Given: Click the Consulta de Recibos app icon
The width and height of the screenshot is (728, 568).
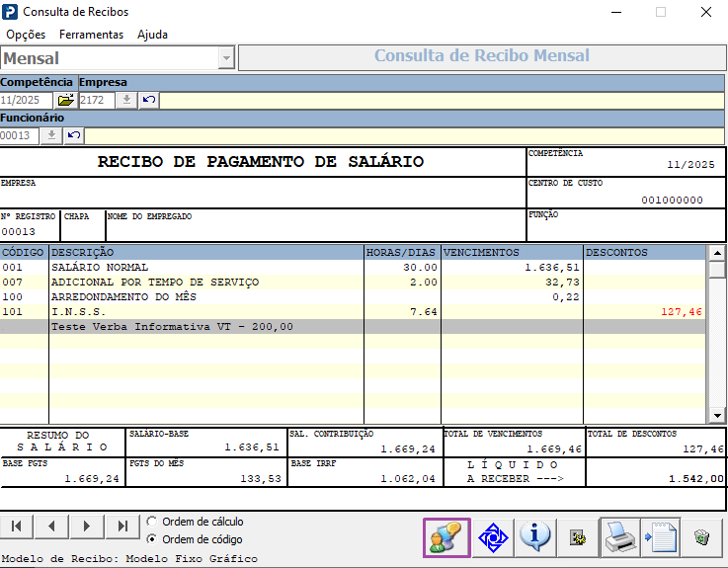Looking at the screenshot, I should (x=10, y=12).
